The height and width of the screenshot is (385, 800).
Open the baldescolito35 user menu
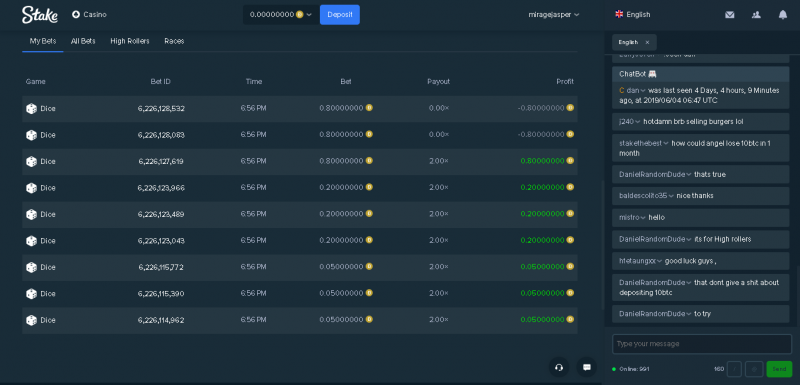point(646,196)
